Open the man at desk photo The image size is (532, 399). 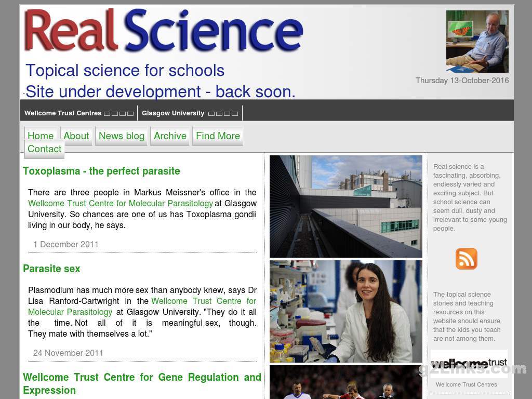[x=477, y=42]
